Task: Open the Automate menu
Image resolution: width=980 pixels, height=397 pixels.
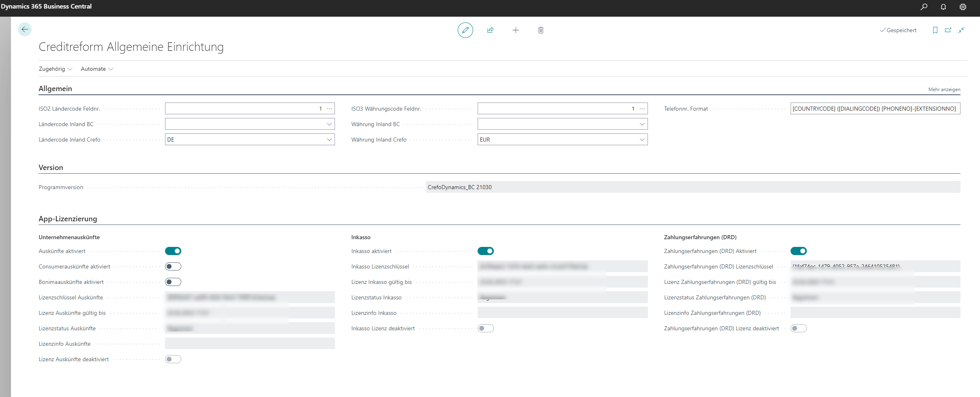Action: click(x=97, y=69)
